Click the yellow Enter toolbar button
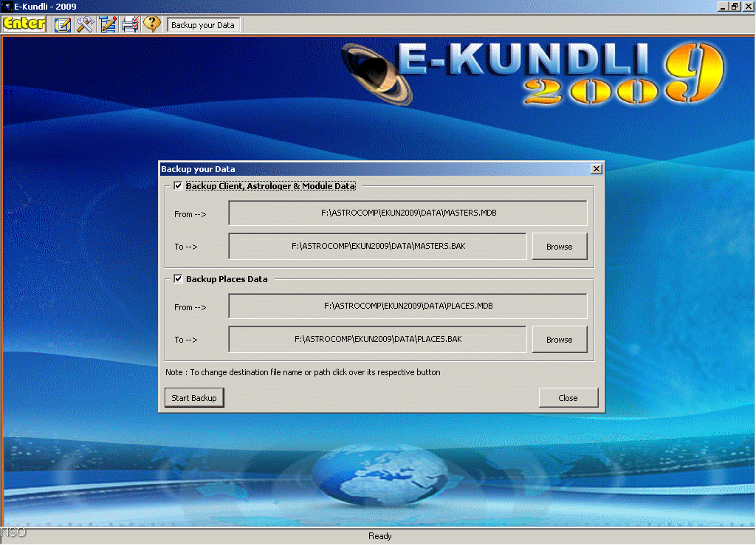The height and width of the screenshot is (545, 756). click(x=24, y=24)
